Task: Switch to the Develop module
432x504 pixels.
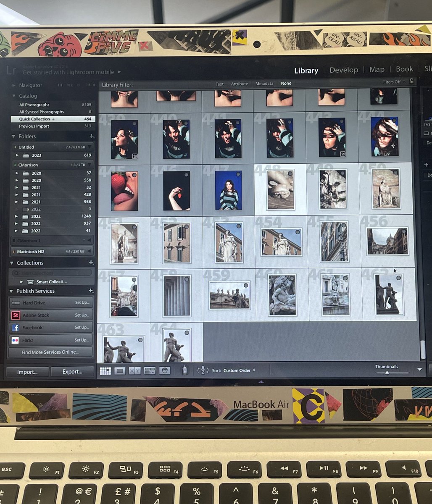Action: [x=344, y=69]
